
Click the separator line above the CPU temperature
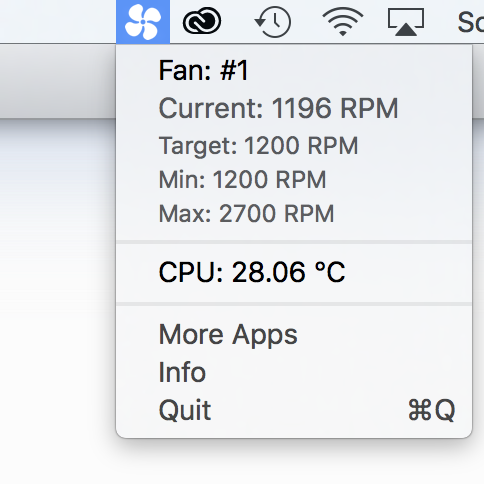(294, 242)
